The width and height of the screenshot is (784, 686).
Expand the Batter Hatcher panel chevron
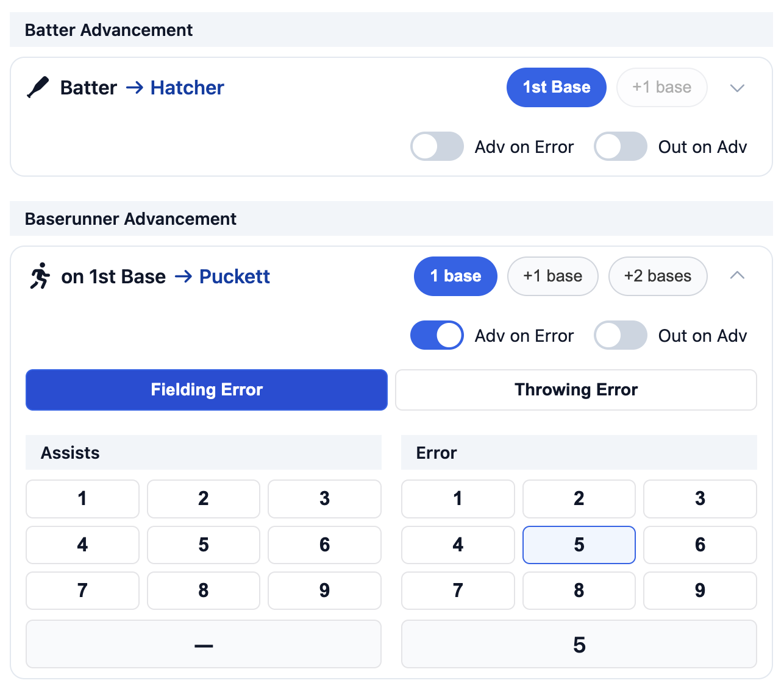[737, 88]
